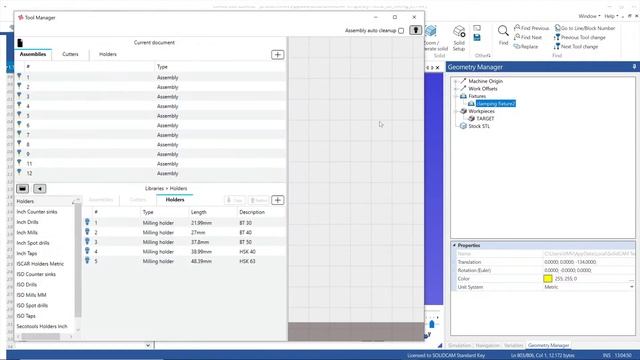
Task: Expand the Work Offsets tree node
Action: click(456, 89)
